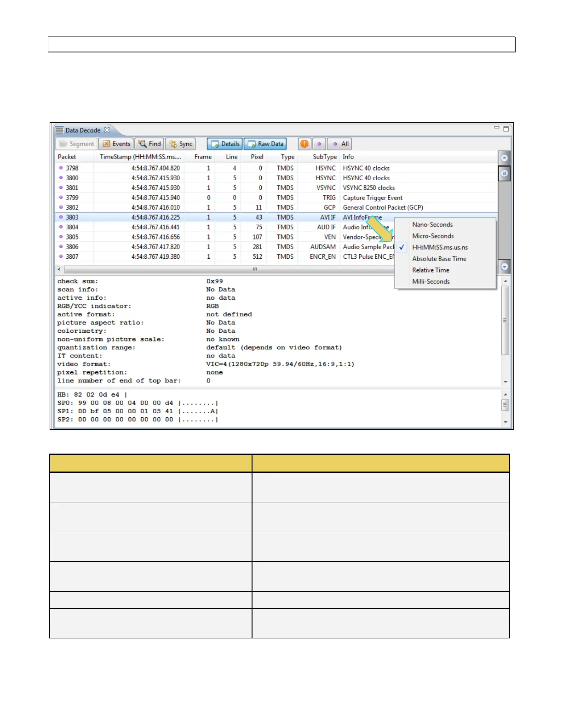Click the TimeStamp column header
This screenshot has height=728, width=563.
[140, 157]
